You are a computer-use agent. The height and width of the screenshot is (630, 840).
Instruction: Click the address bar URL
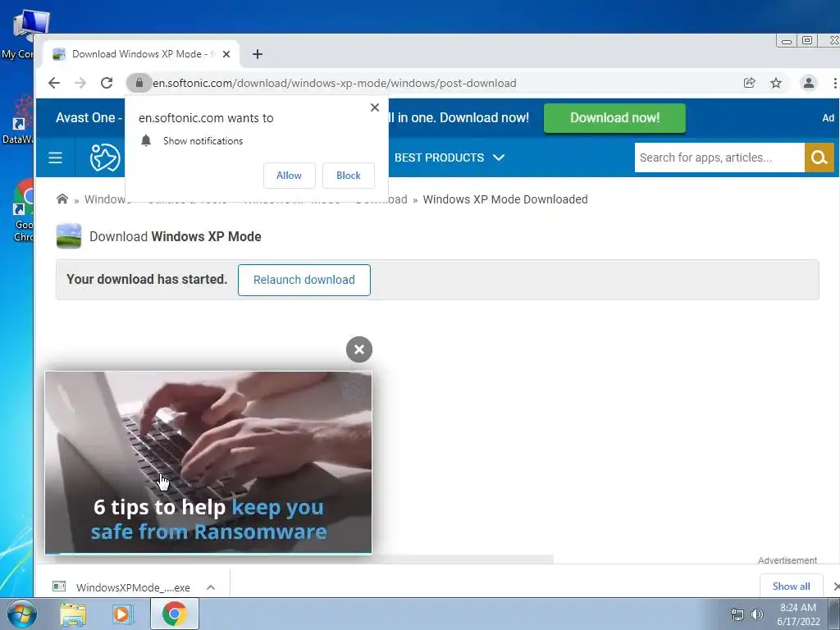click(335, 83)
